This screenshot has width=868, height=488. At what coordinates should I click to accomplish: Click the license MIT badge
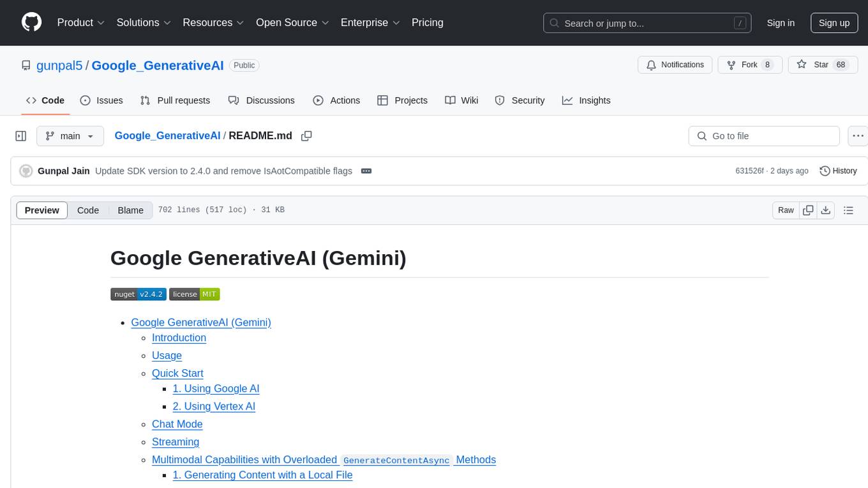point(195,294)
